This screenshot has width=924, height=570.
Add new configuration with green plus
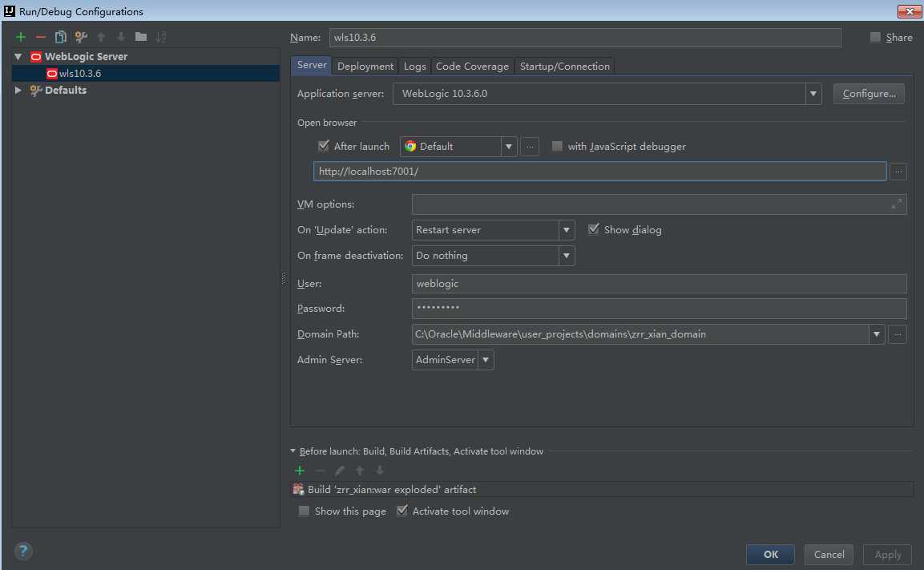[x=21, y=37]
